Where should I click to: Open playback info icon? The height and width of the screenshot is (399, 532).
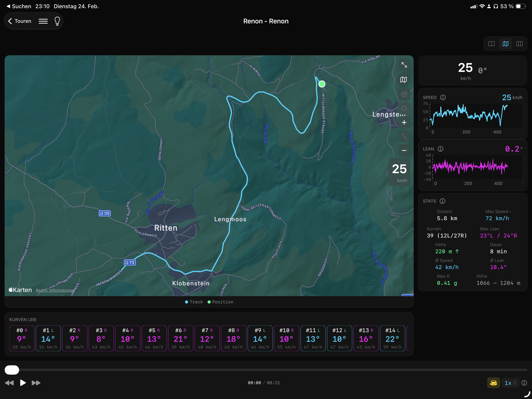coord(524,383)
